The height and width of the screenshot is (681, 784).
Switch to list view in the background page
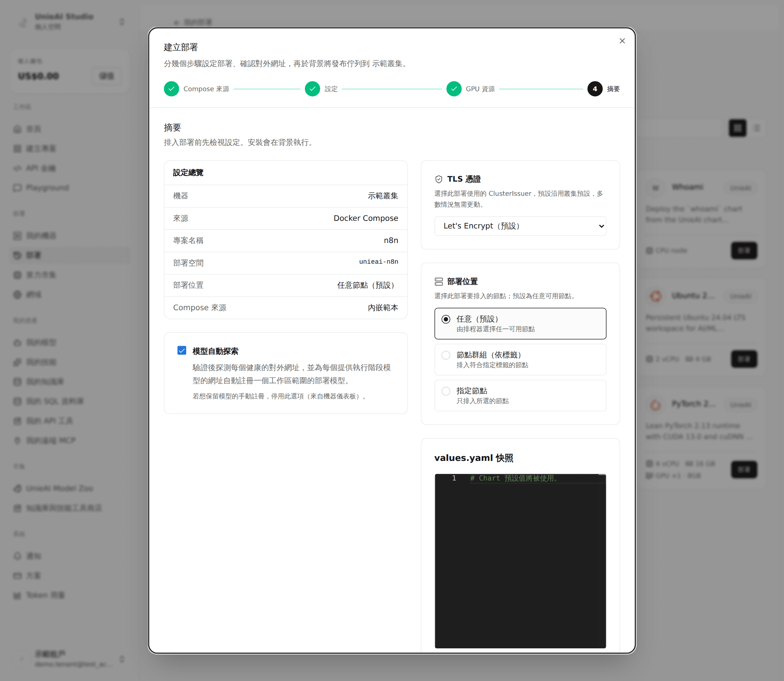tap(757, 128)
